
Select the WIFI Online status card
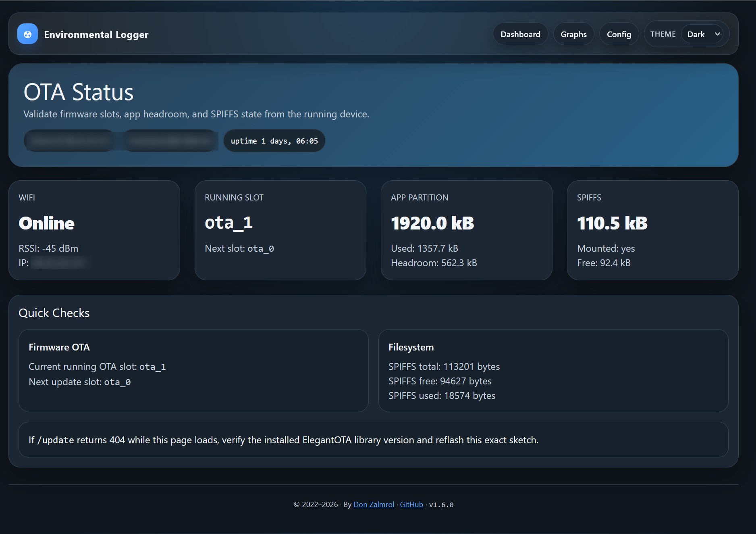click(94, 230)
